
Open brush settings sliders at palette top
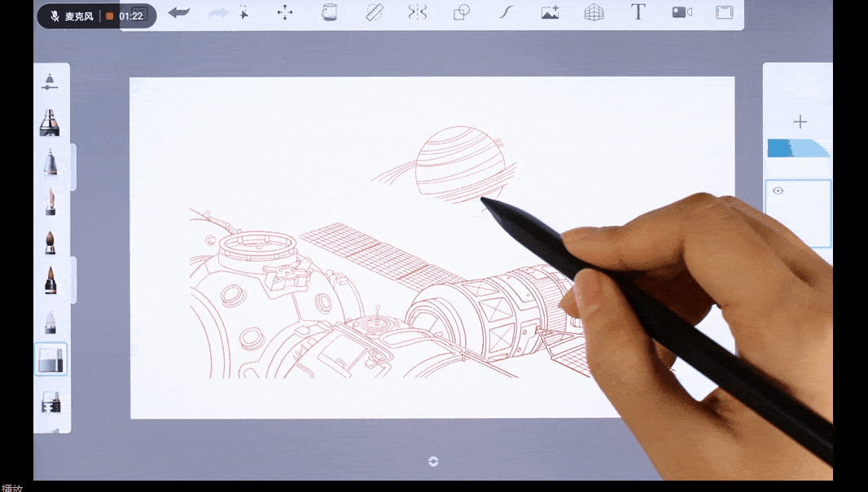tap(50, 81)
